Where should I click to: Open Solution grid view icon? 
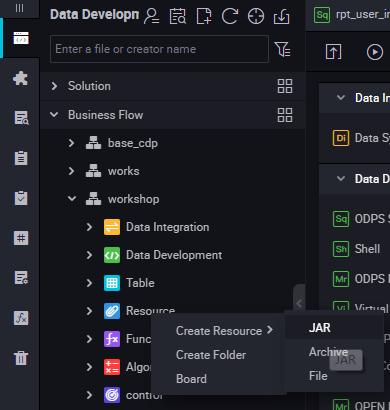[285, 86]
